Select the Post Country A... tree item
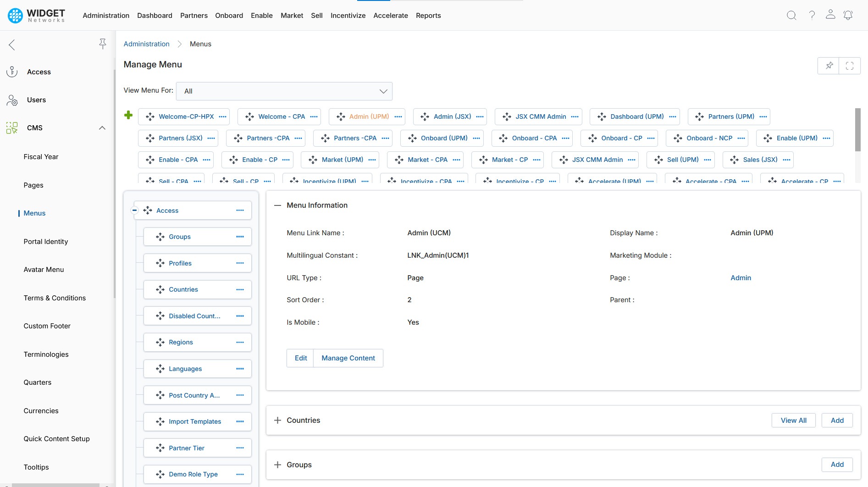 coord(197,395)
